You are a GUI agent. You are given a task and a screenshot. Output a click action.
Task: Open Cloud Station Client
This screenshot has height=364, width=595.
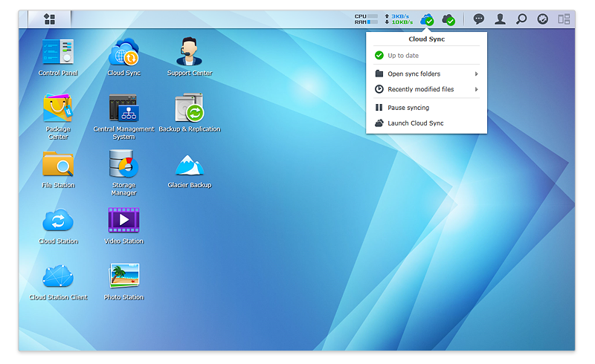coord(58,276)
